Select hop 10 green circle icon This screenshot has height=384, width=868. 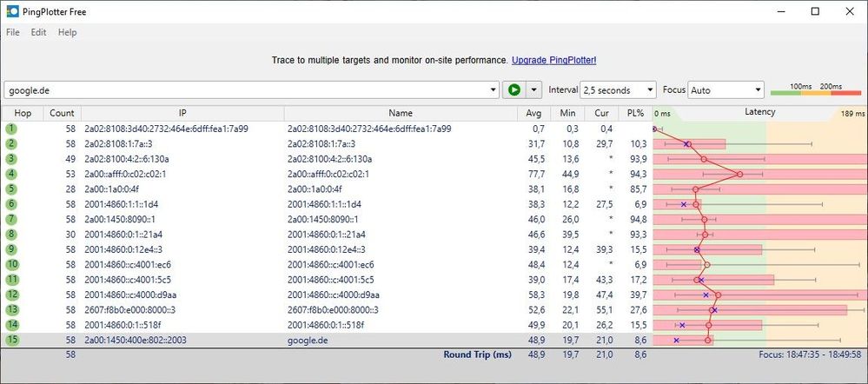click(12, 264)
